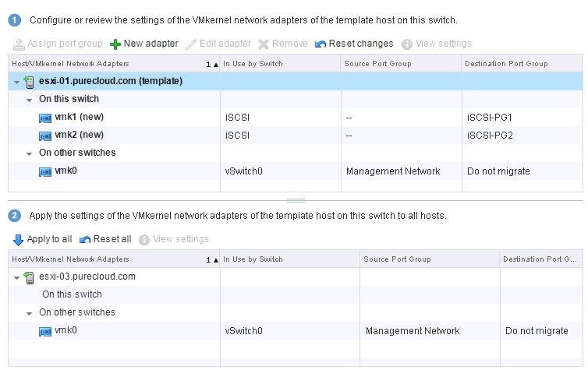The height and width of the screenshot is (370, 588).
Task: Collapse the upper 'On this switch' group
Action: (x=29, y=100)
